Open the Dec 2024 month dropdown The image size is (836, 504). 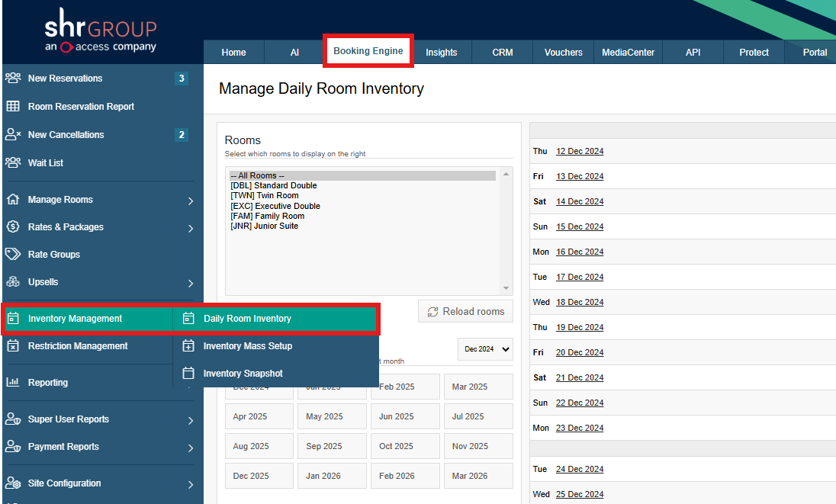coord(485,349)
